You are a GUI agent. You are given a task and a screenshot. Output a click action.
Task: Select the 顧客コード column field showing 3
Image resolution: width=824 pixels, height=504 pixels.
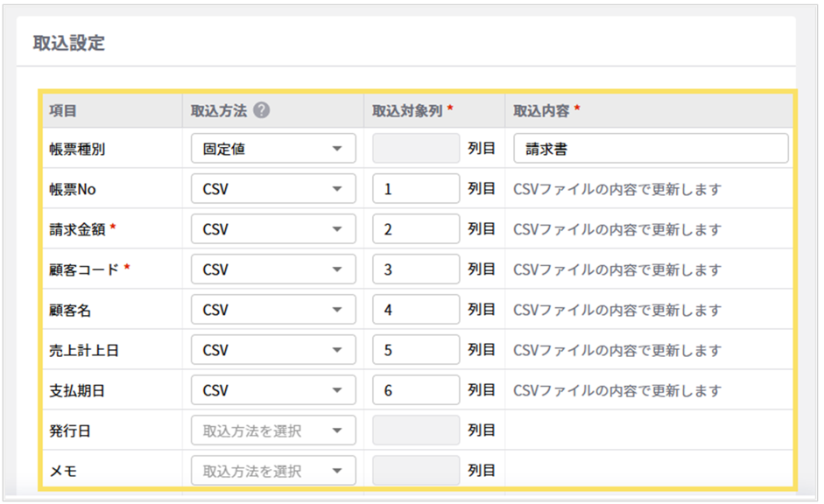tap(415, 269)
